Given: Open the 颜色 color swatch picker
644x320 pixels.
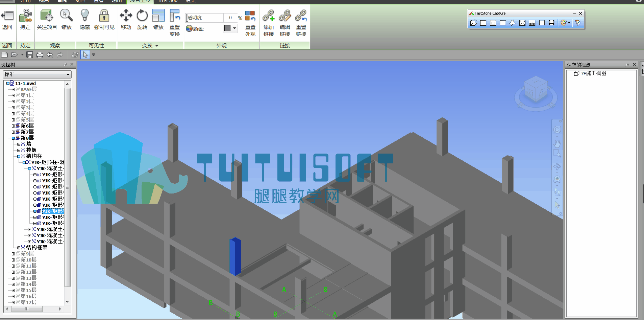Looking at the screenshot, I should pyautogui.click(x=230, y=28).
